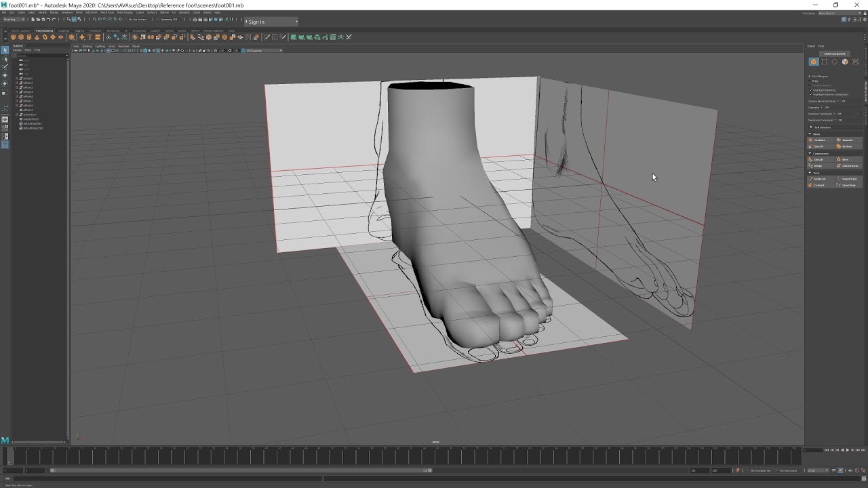The height and width of the screenshot is (488, 868).
Task: Activate the Multi-Cut tool
Action: click(822, 179)
